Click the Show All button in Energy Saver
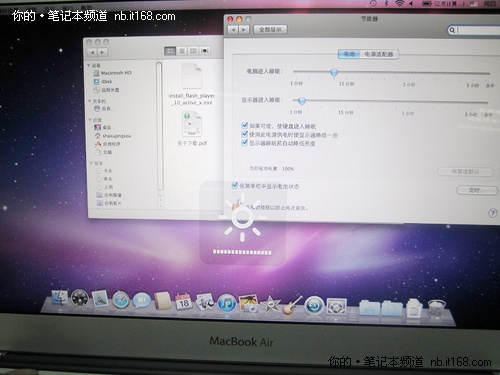The width and height of the screenshot is (500, 375). [x=270, y=29]
